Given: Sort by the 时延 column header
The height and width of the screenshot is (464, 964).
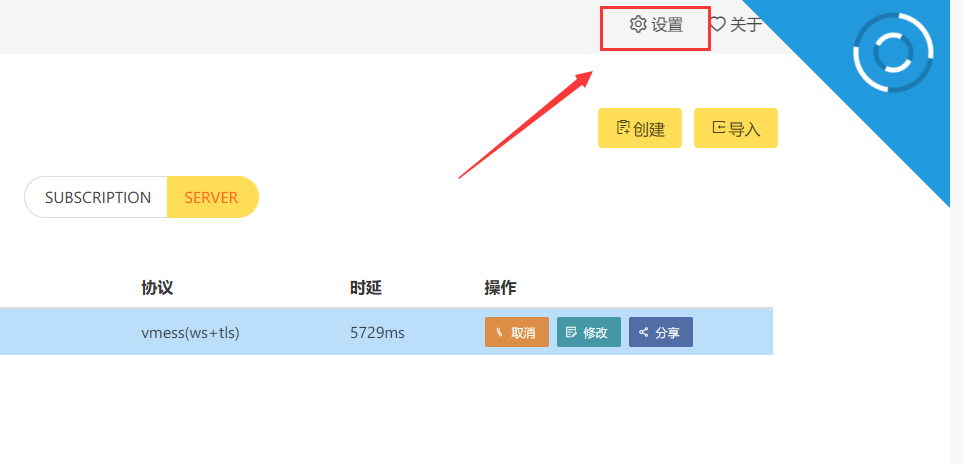Looking at the screenshot, I should (x=365, y=288).
